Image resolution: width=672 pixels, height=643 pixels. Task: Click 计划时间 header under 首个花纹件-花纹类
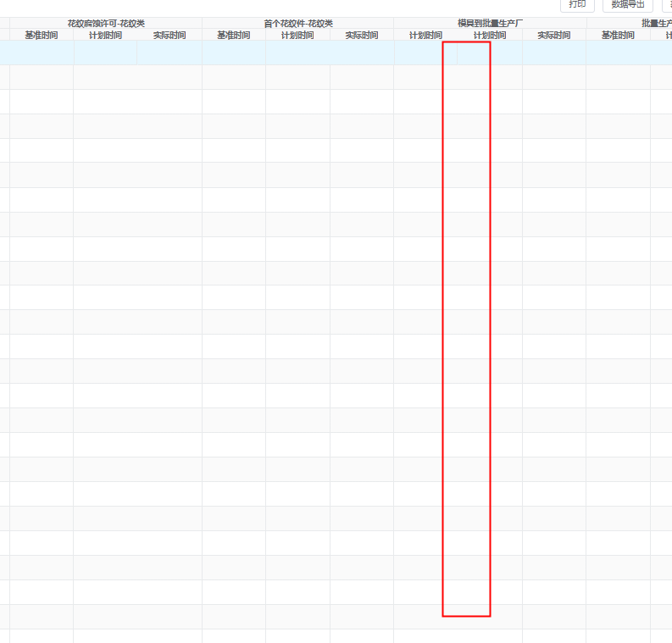point(297,35)
